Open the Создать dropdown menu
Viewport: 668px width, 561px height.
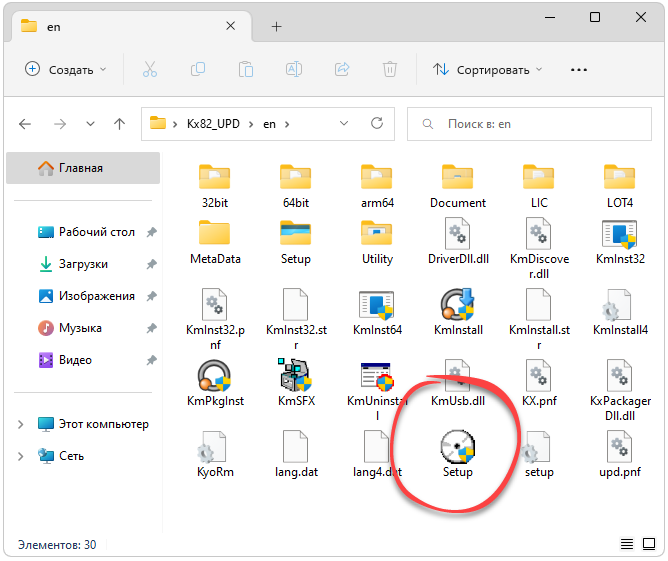[x=66, y=69]
